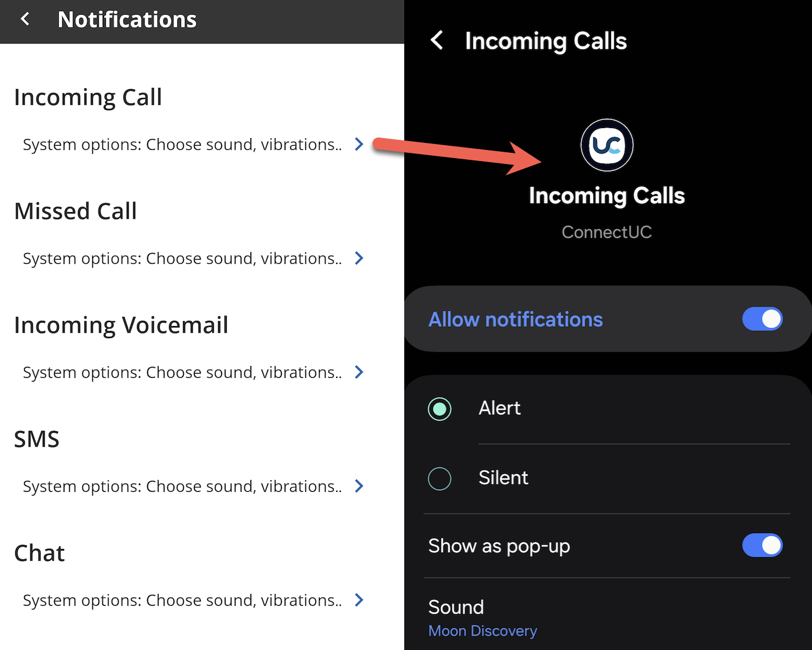
Task: Tap the Missed Call heading
Action: (76, 212)
